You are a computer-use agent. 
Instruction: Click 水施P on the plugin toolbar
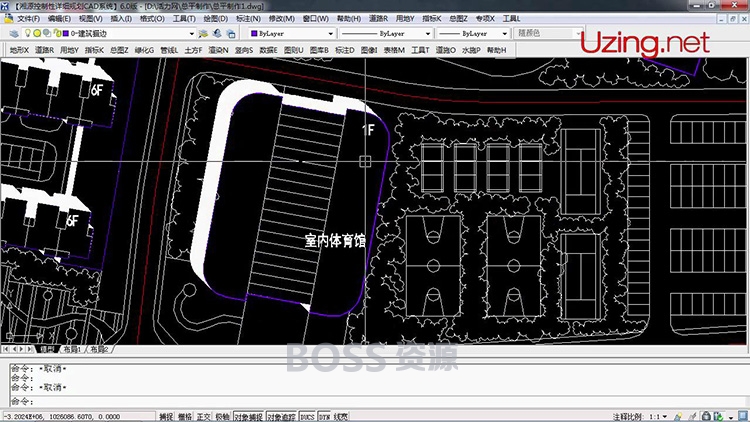pyautogui.click(x=471, y=50)
